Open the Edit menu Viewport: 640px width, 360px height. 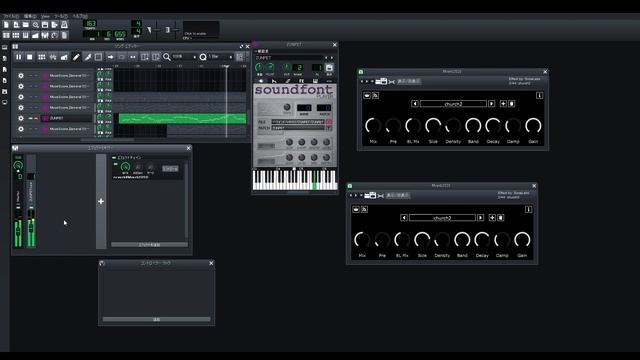pos(30,16)
